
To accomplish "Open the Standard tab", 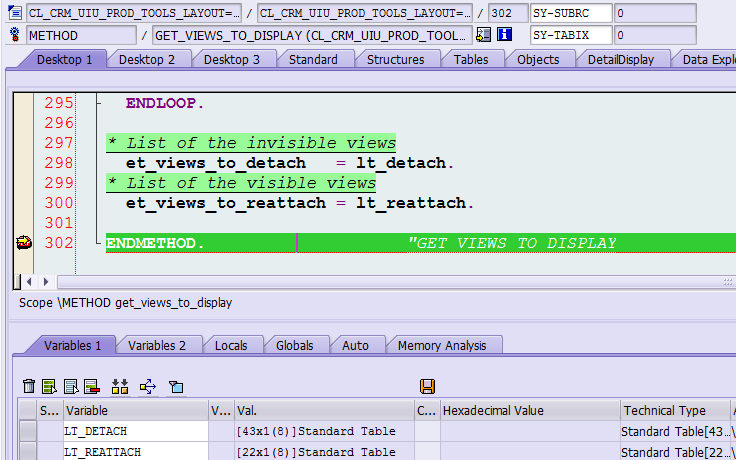I will tap(313, 60).
